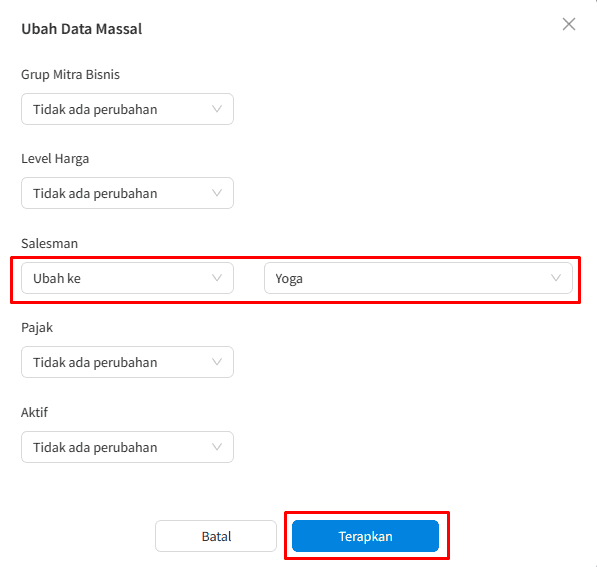Click the chevron arrow in the Pajak field
Image resolution: width=597 pixels, height=567 pixels.
(217, 362)
